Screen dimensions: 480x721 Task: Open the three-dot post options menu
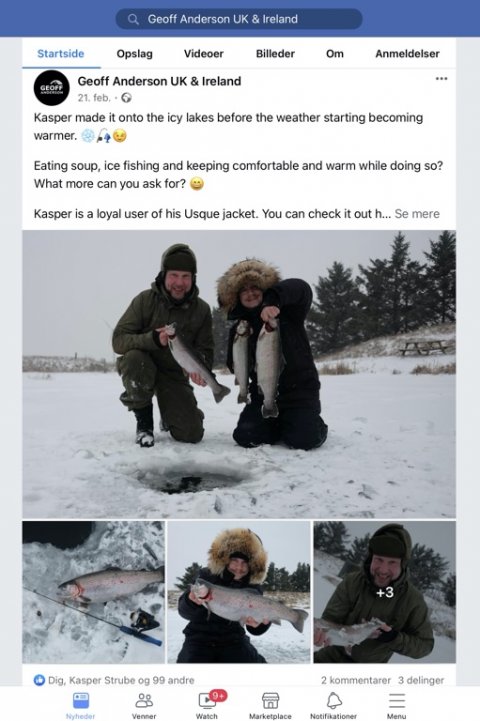[x=441, y=79]
